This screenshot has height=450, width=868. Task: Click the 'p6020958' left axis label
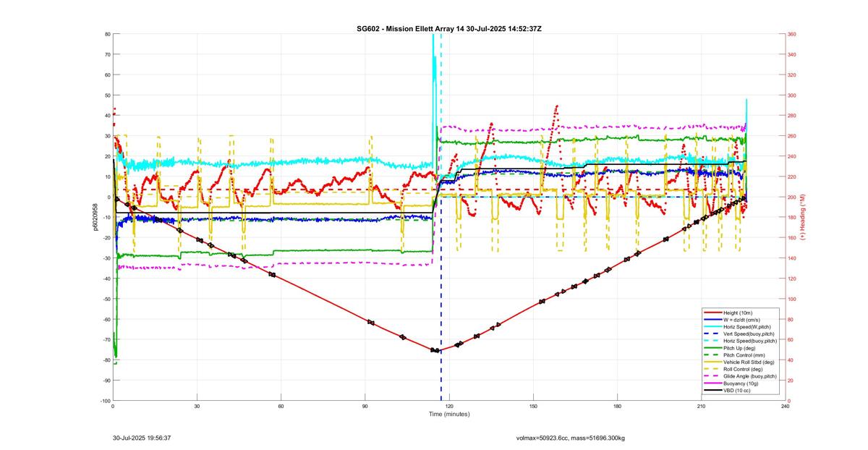tap(94, 217)
